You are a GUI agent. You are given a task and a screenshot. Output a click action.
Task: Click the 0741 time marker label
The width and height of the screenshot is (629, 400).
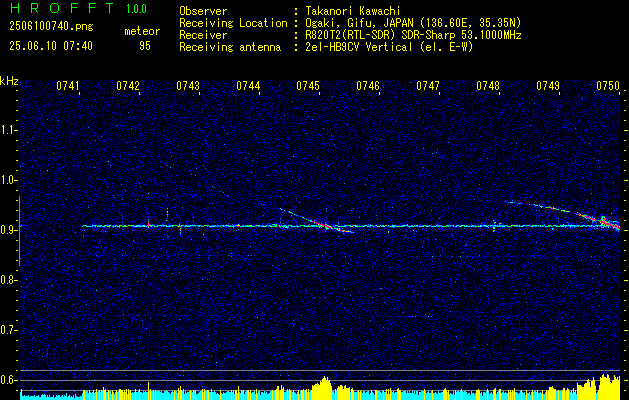tap(68, 86)
